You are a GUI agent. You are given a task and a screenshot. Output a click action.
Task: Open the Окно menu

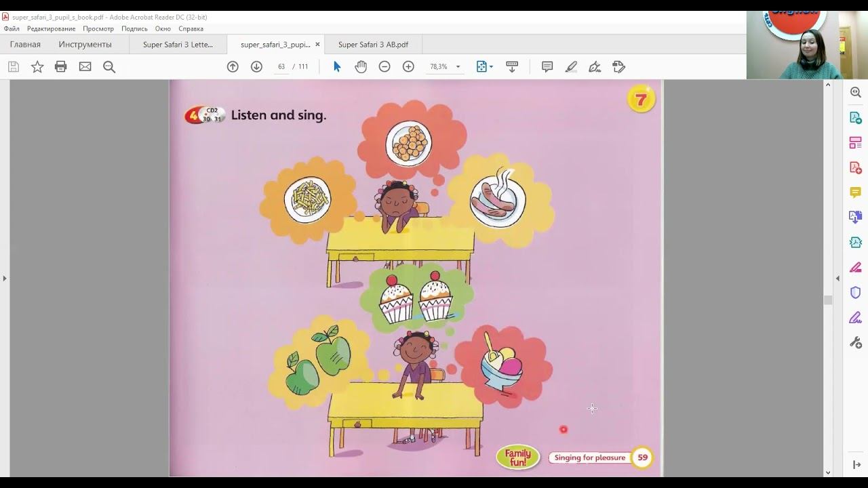(163, 28)
